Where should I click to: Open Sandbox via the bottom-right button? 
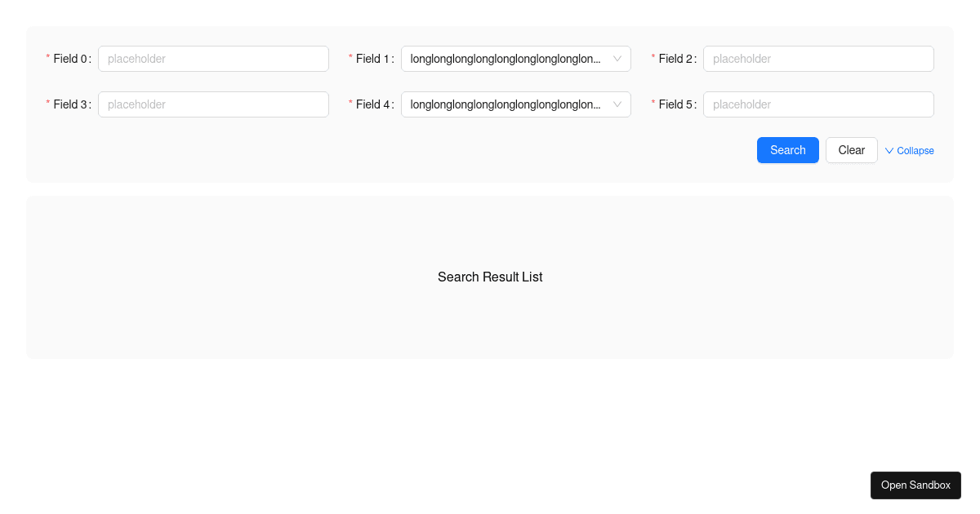(x=915, y=485)
